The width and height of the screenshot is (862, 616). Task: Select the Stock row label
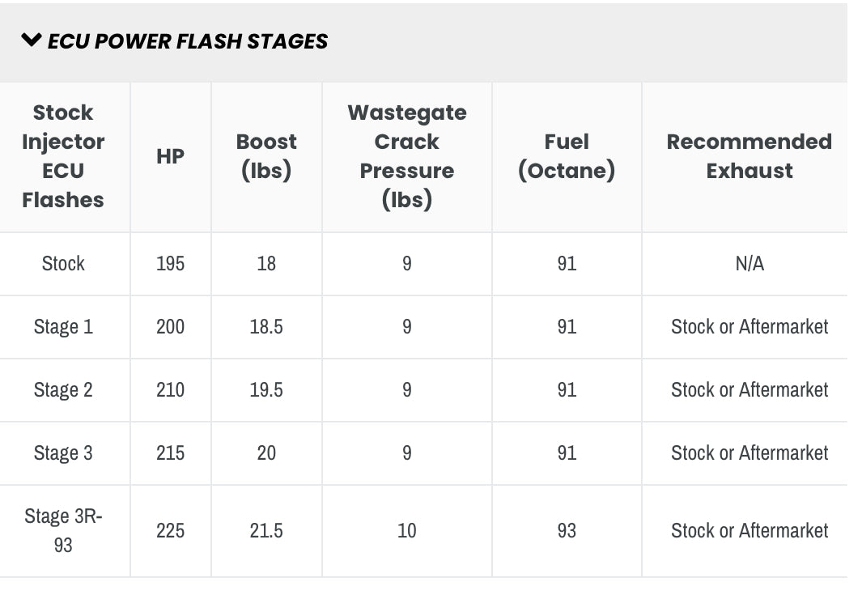coord(63,264)
